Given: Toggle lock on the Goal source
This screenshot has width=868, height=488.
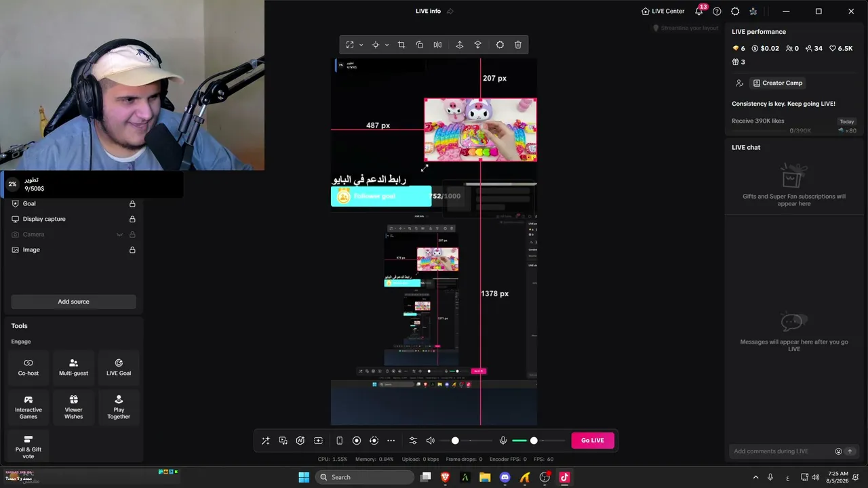Looking at the screenshot, I should (x=132, y=203).
